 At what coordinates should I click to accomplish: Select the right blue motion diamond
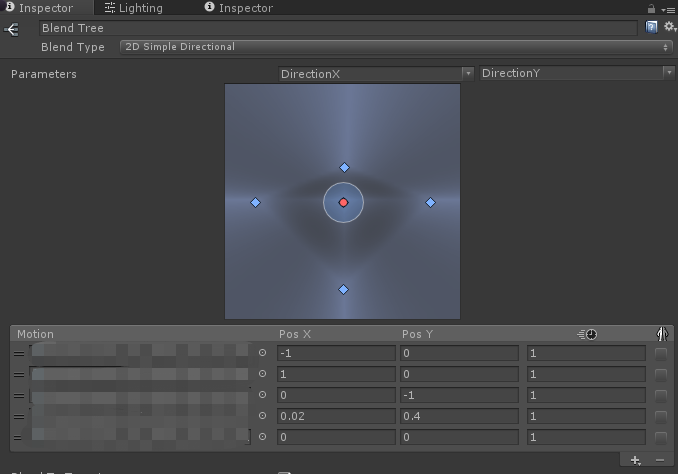pyautogui.click(x=430, y=202)
